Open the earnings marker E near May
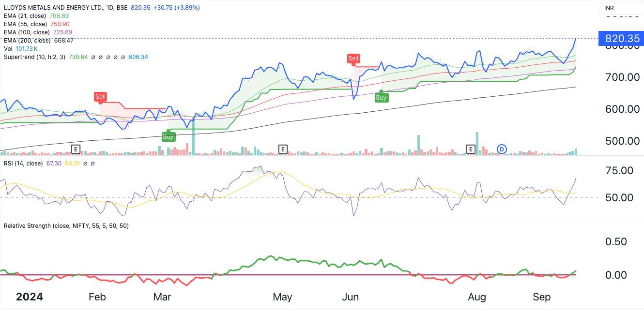644x313 pixels. coord(283,149)
